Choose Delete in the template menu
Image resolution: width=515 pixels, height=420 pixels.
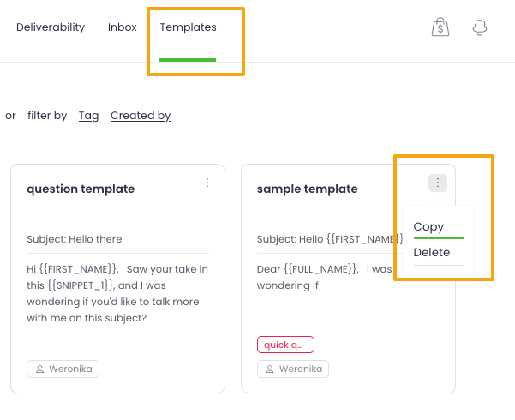[x=431, y=253]
